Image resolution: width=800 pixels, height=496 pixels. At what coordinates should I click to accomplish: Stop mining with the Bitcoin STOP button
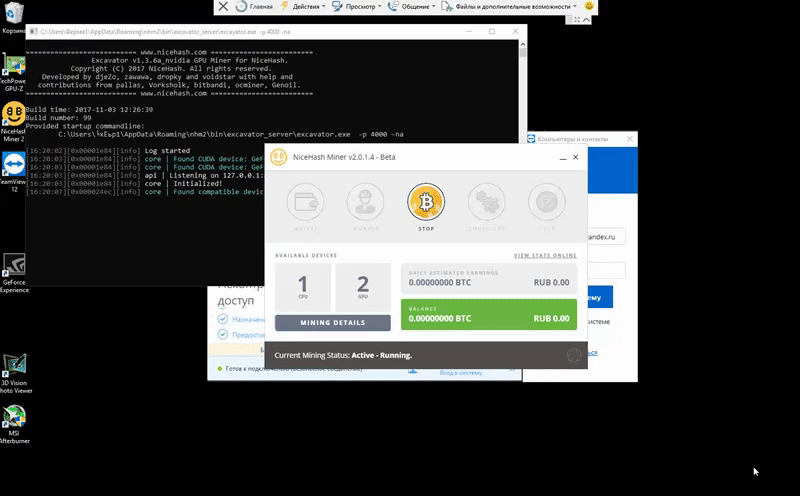pyautogui.click(x=426, y=203)
